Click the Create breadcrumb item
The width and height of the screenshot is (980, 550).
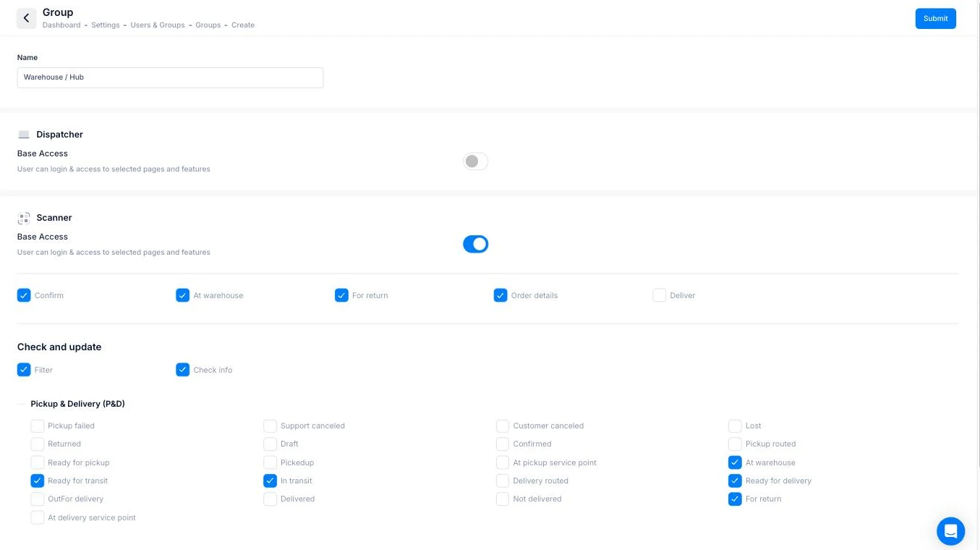243,25
